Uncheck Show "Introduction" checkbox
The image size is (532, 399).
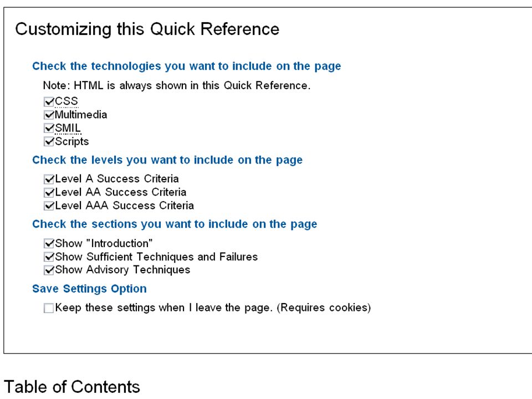pos(49,243)
